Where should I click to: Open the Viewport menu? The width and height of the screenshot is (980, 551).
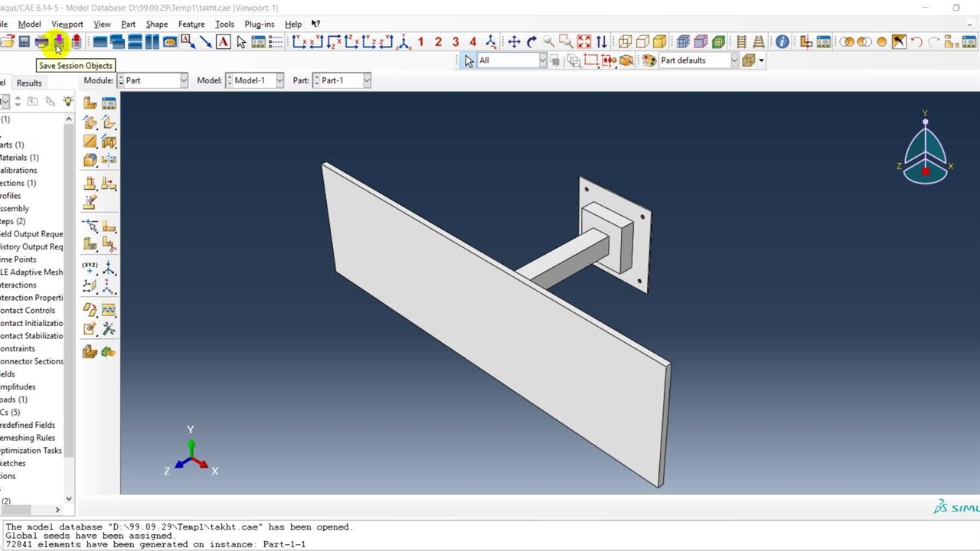[x=67, y=24]
